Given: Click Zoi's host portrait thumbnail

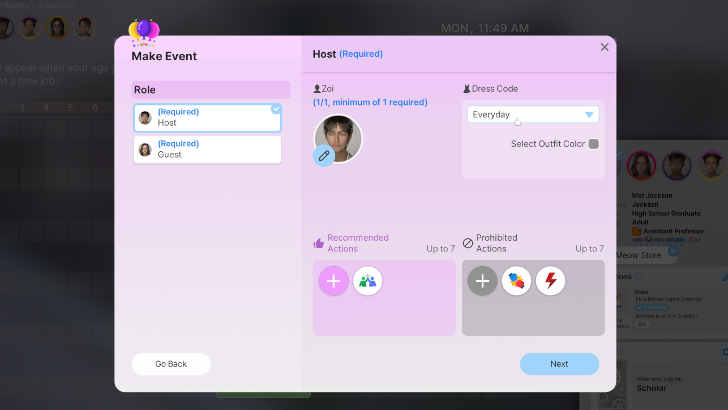Looking at the screenshot, I should click(339, 138).
